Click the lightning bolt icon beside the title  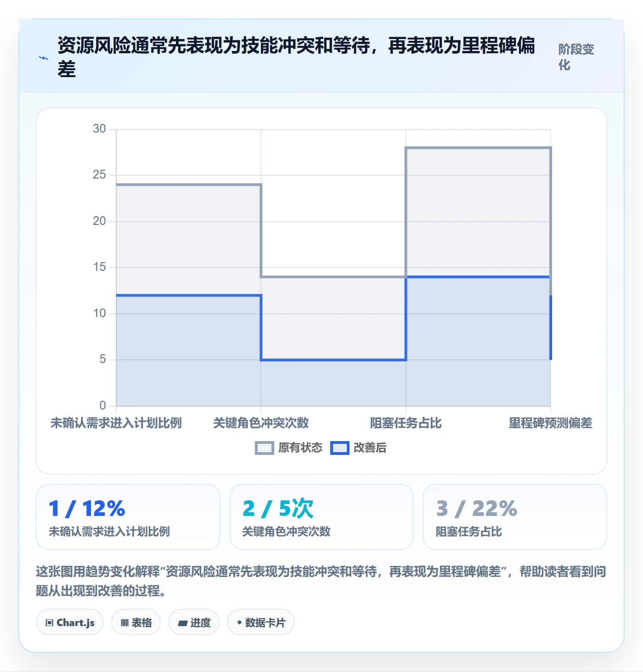point(44,58)
